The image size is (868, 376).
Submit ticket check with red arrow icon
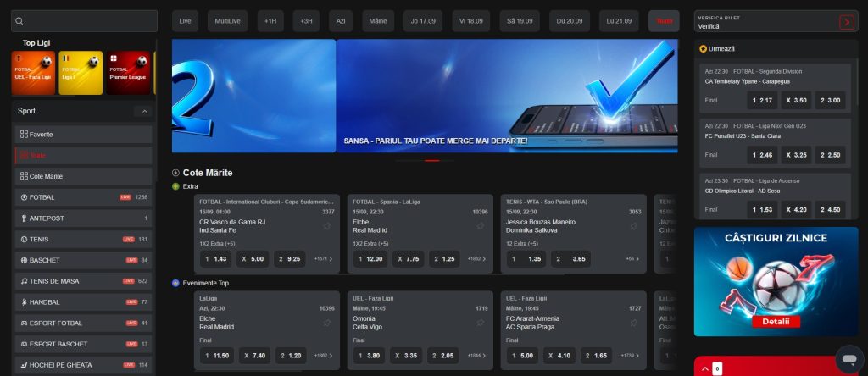pos(847,21)
